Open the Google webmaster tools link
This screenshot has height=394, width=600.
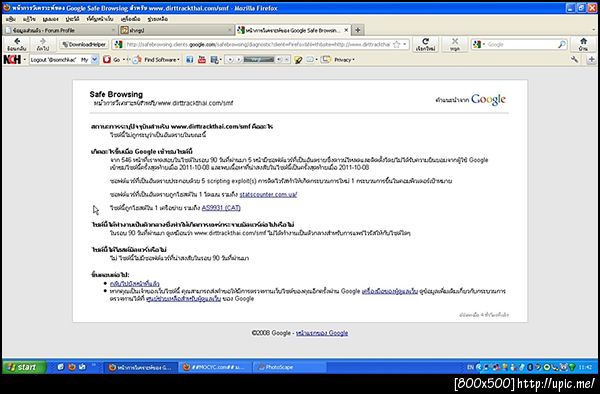click(x=390, y=291)
